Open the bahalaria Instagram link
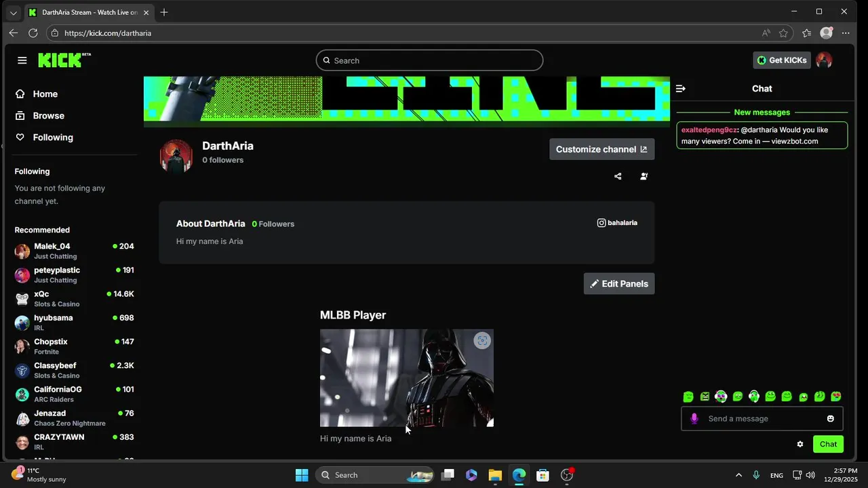Screen dimensions: 868x488 617,222
